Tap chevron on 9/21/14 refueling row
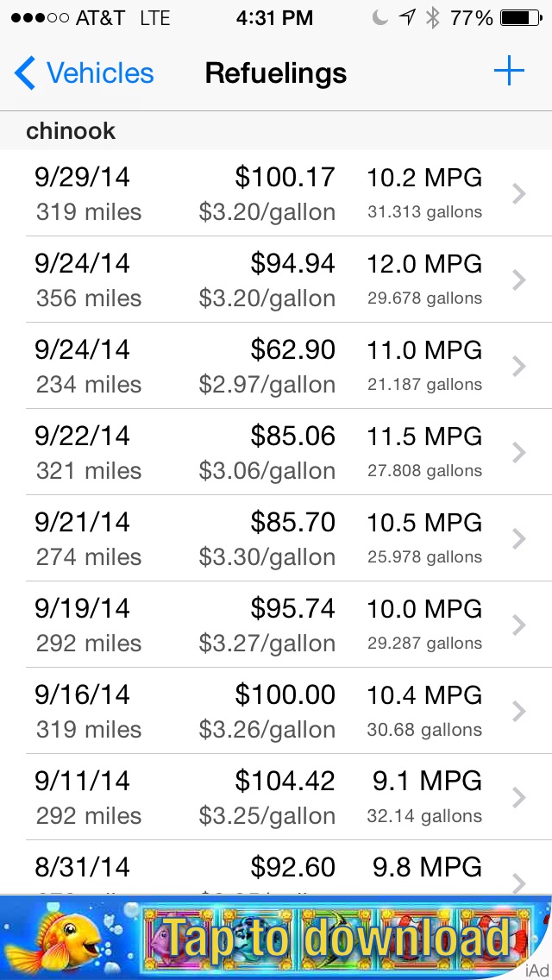This screenshot has width=552, height=980. [518, 539]
